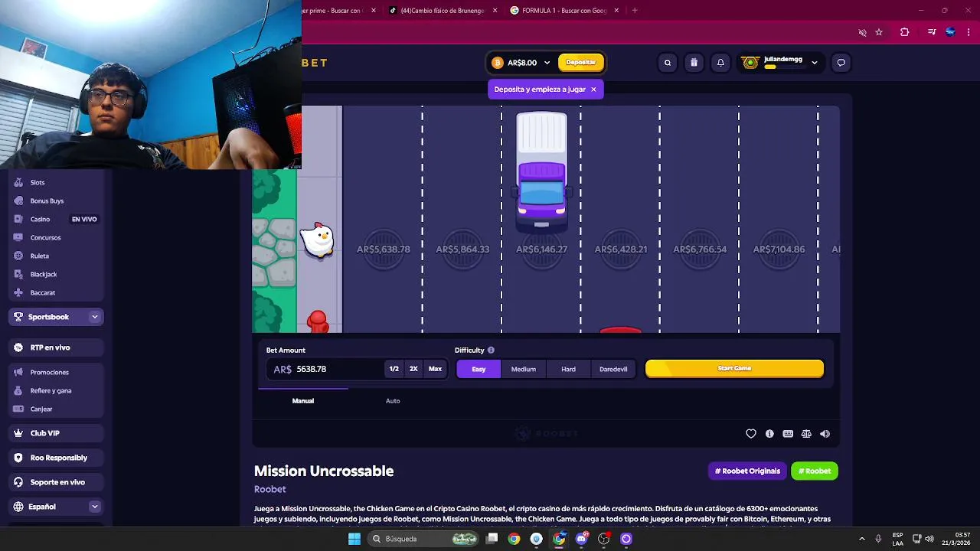Halve the bet with 1/2 button

coord(394,369)
